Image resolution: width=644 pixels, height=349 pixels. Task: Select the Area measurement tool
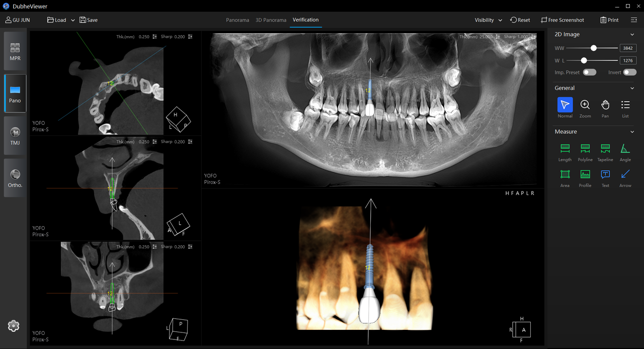pyautogui.click(x=565, y=174)
